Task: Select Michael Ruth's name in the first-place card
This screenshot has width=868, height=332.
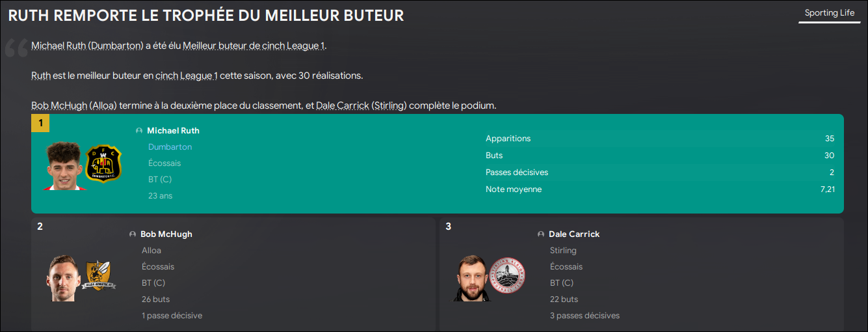Action: [x=173, y=131]
